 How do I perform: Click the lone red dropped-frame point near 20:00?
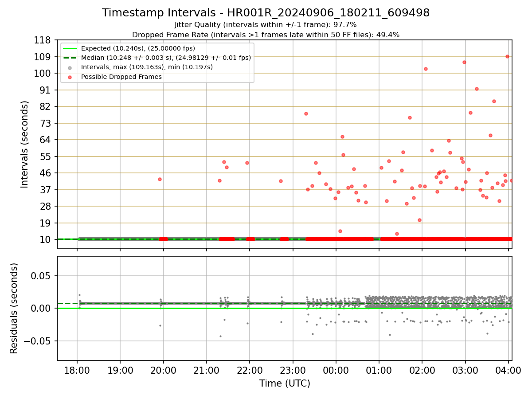click(x=160, y=179)
